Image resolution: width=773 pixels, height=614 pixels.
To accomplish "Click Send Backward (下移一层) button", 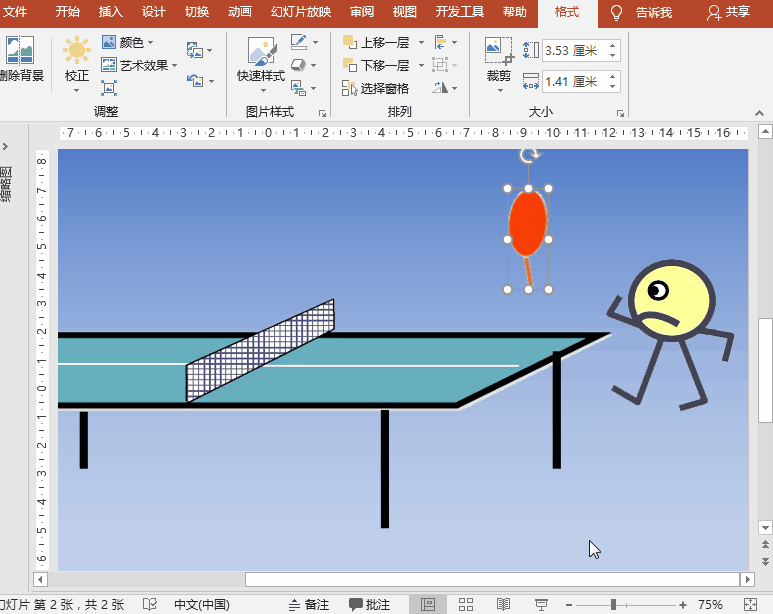I will [x=377, y=65].
